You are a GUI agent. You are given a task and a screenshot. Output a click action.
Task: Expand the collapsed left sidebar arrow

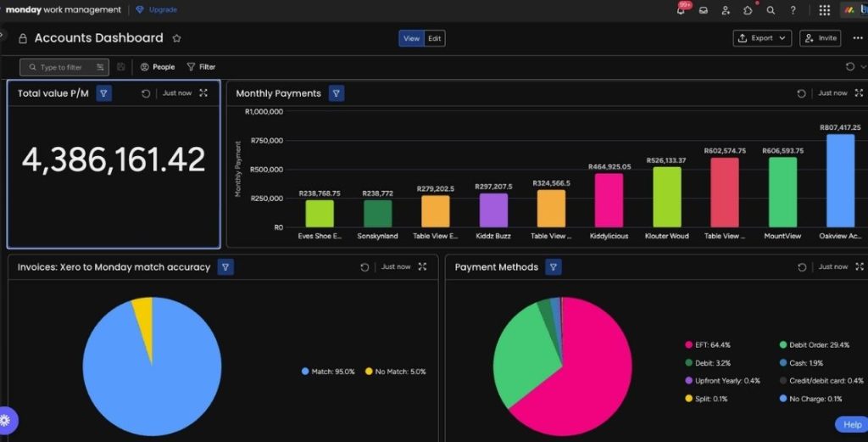coord(3,36)
